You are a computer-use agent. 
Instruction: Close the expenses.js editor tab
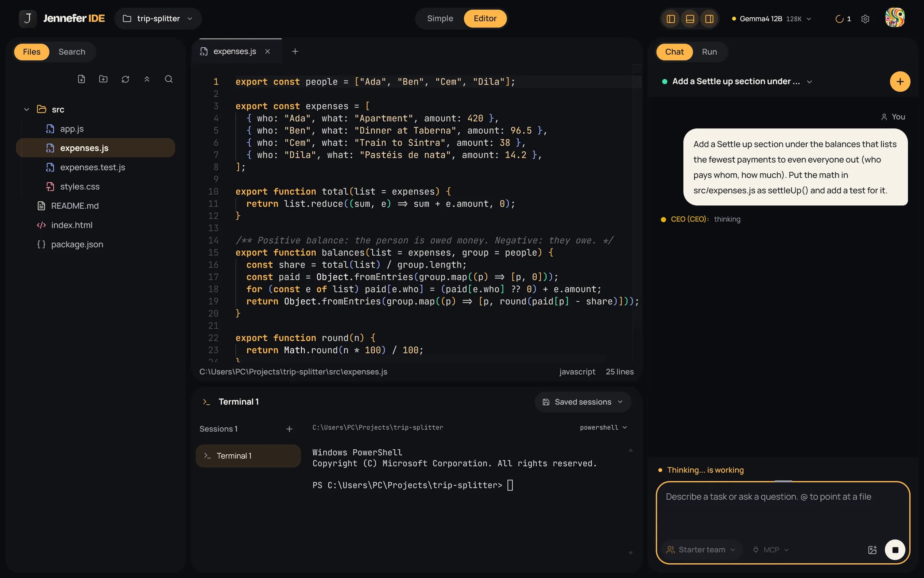268,51
